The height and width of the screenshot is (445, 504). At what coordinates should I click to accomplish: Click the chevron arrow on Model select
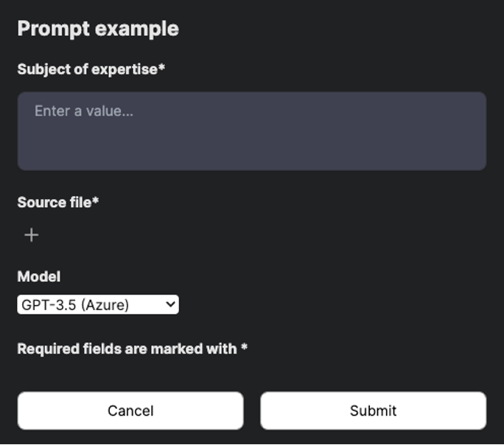(x=170, y=304)
